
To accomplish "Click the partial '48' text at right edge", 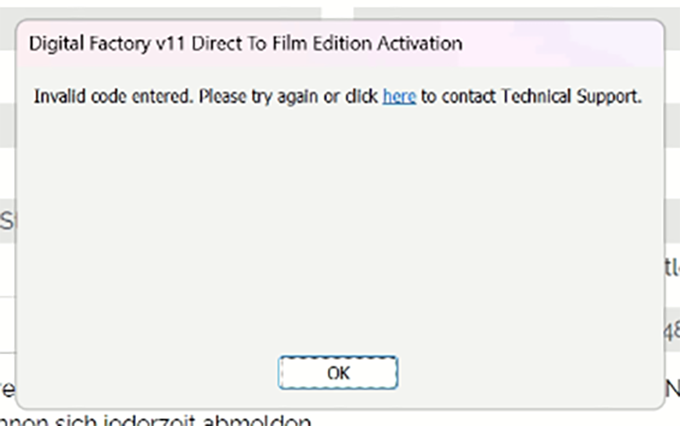I will [671, 327].
